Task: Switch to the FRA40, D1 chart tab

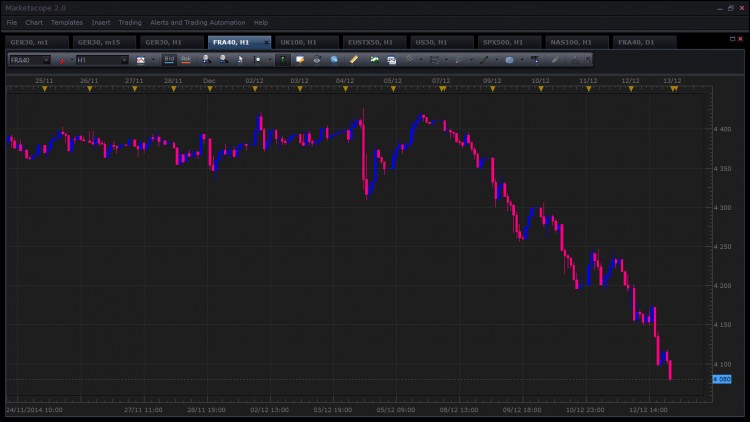Action: point(644,42)
